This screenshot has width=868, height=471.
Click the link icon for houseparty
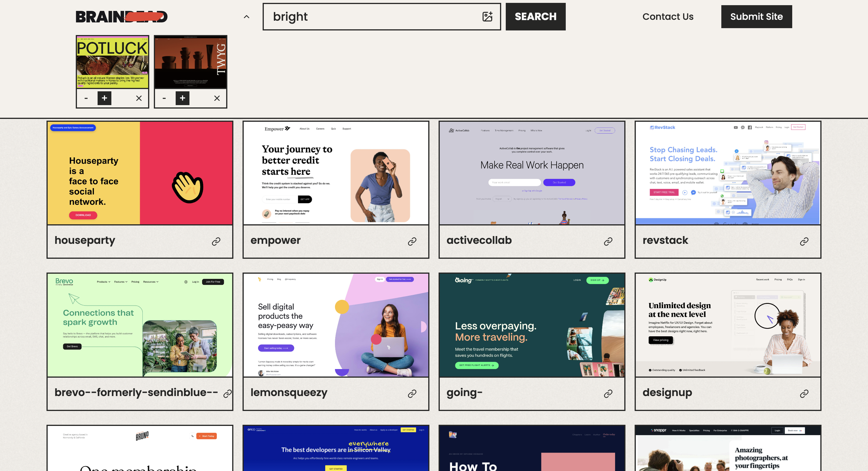point(216,242)
